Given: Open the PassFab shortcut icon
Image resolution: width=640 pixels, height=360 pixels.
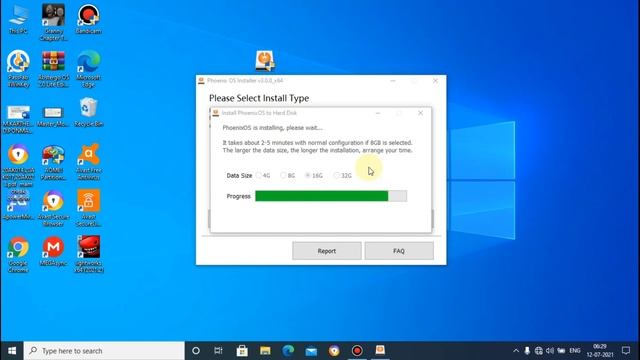Looking at the screenshot, I should pos(18,69).
